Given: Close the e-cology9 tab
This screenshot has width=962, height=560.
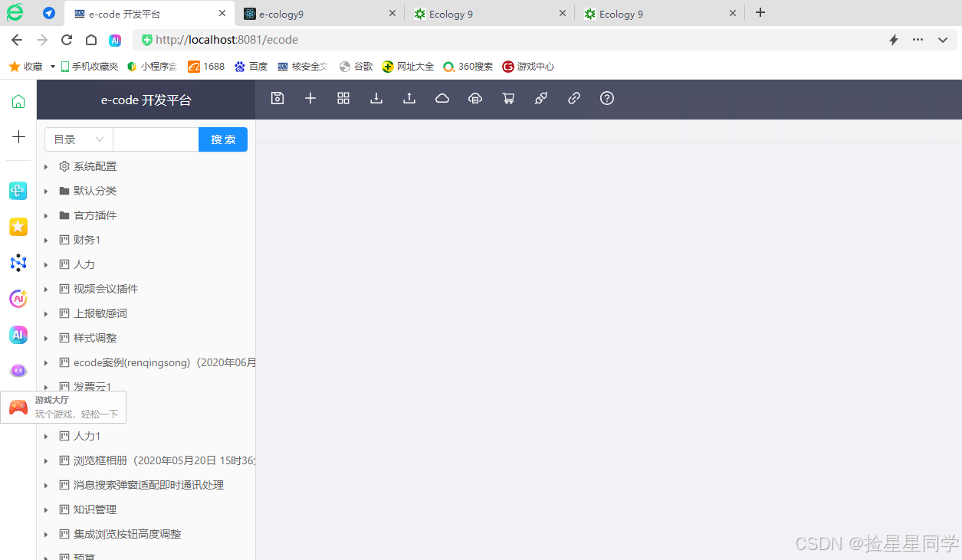Looking at the screenshot, I should pyautogui.click(x=392, y=13).
